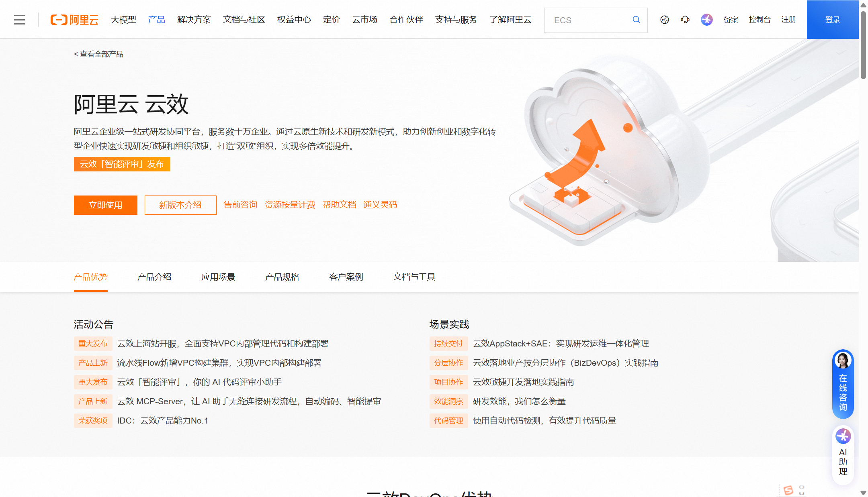Click the 登录 button
Screen dimensions: 868x497
832,19
